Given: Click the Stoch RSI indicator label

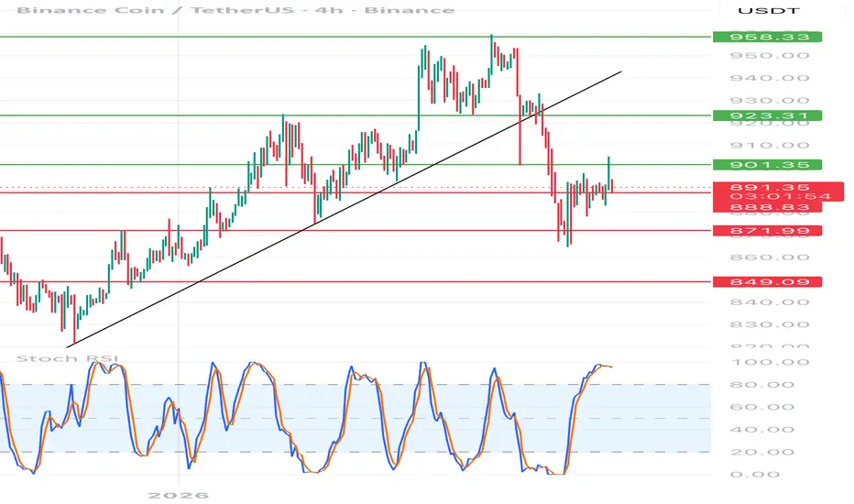Looking at the screenshot, I should 67,358.
